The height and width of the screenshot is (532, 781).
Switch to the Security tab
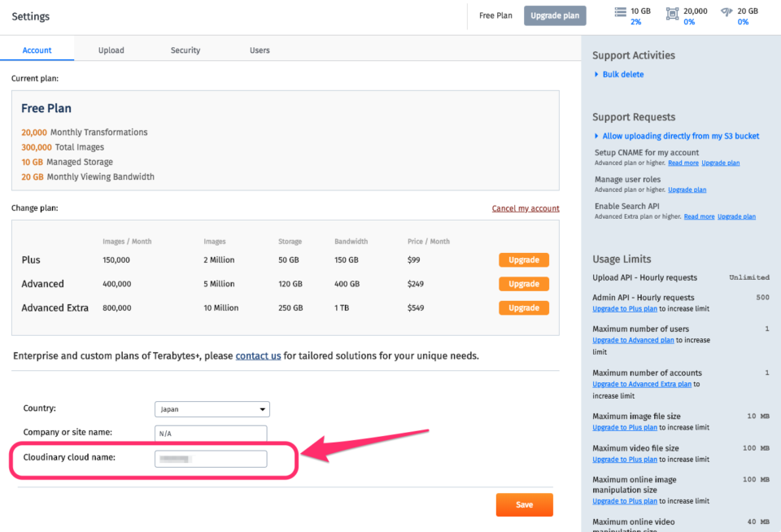point(185,50)
